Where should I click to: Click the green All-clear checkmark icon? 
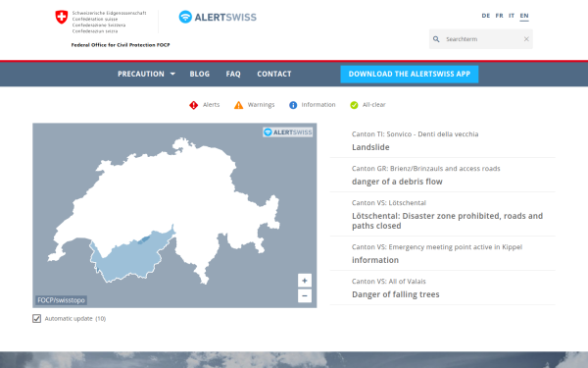(x=354, y=105)
